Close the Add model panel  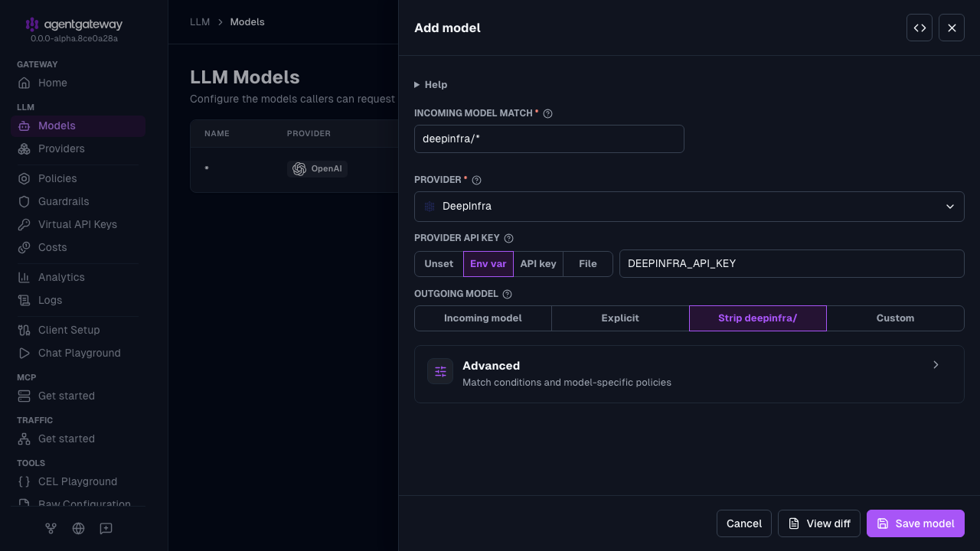952,28
